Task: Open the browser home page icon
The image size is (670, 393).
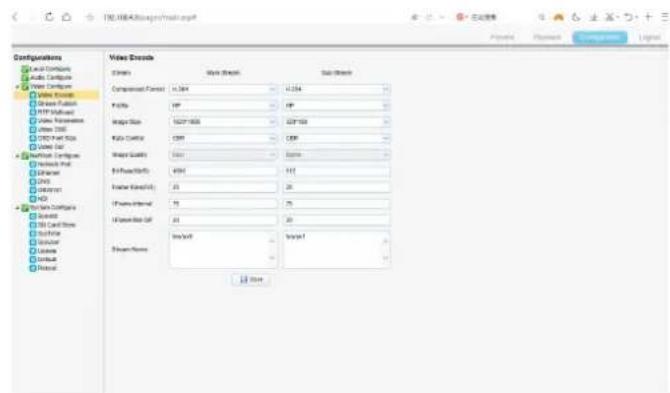Action: [x=67, y=17]
